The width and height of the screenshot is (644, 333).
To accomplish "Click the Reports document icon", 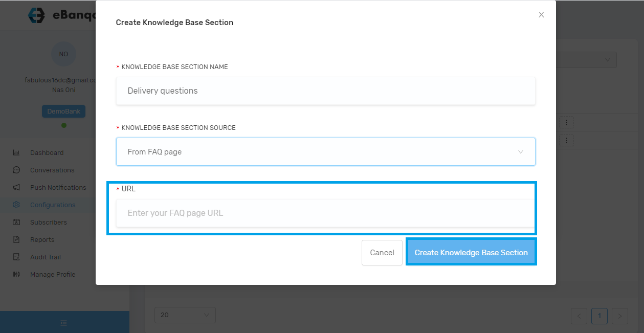I will (x=16, y=239).
